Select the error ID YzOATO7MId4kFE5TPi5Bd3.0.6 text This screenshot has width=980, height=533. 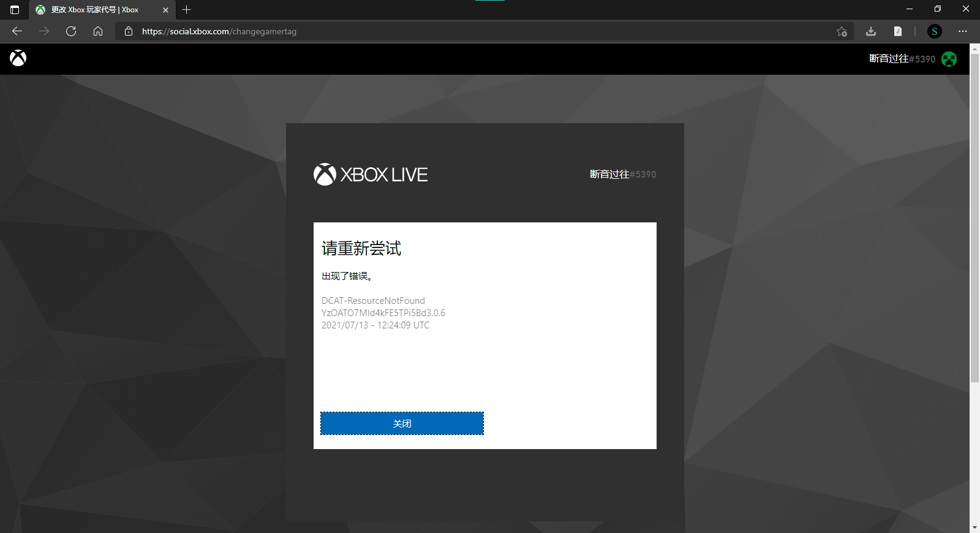[x=383, y=313]
